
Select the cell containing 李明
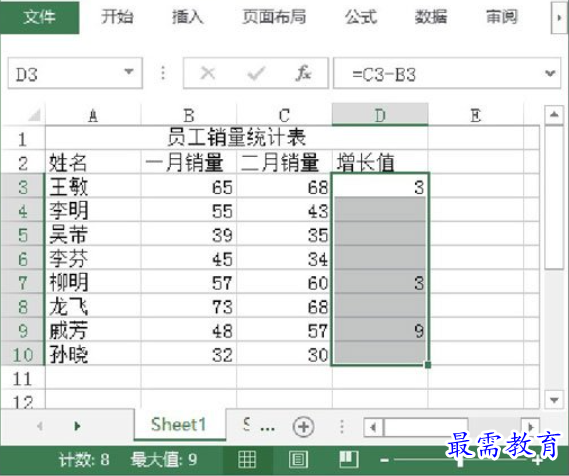(x=93, y=210)
